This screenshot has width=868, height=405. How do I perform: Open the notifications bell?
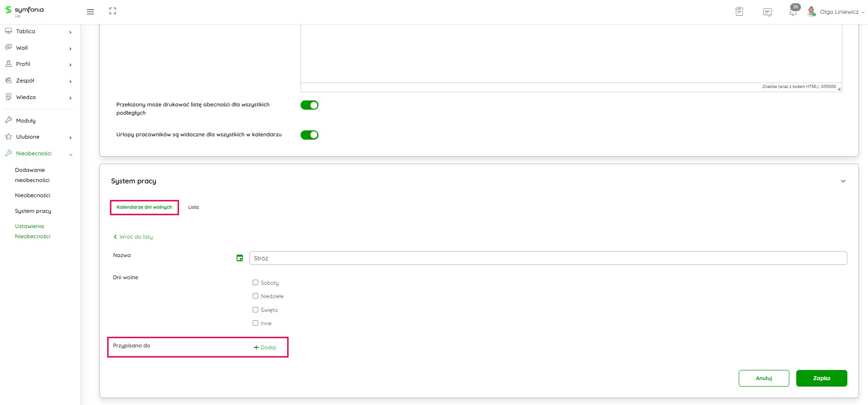pyautogui.click(x=793, y=12)
